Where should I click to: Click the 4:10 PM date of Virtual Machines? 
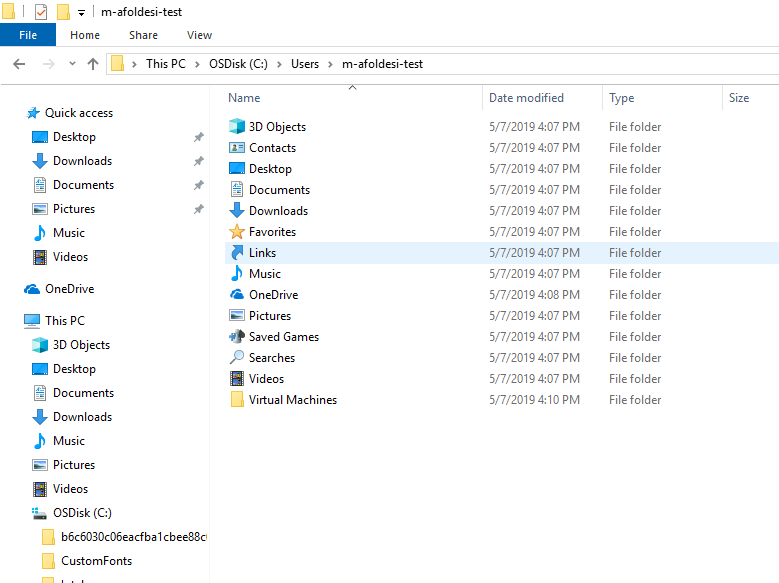click(x=534, y=400)
